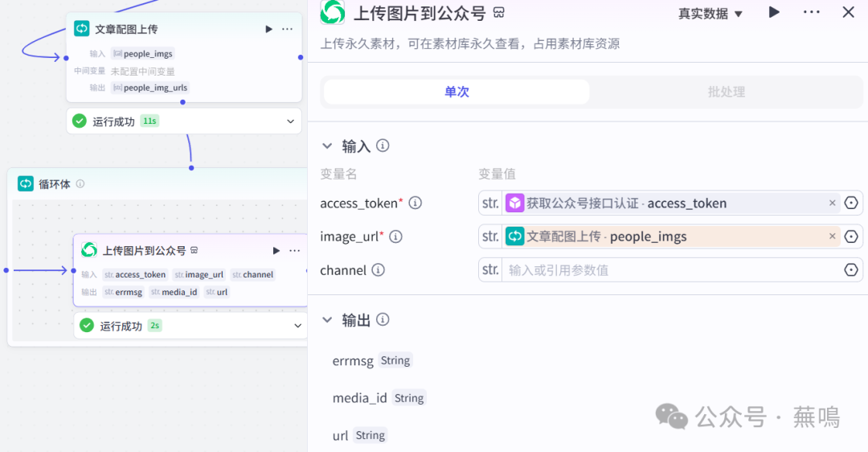This screenshot has height=452, width=868.
Task: Open the three-dot more menu in panel header
Action: pos(812,12)
